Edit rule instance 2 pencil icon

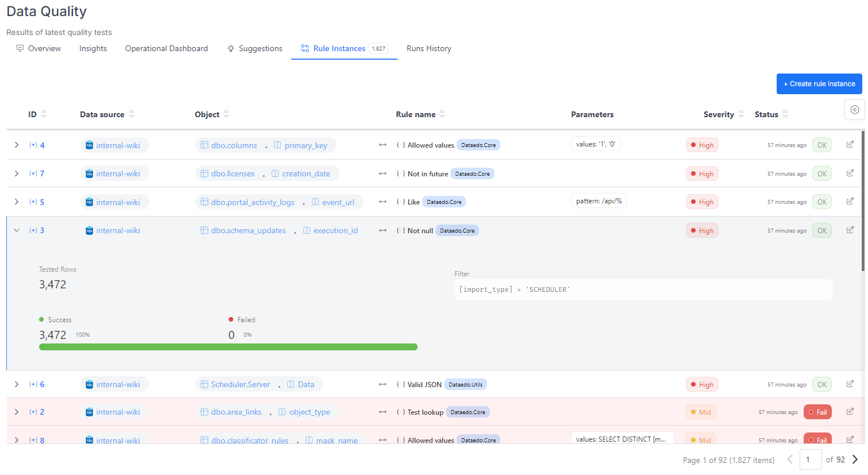(x=850, y=411)
